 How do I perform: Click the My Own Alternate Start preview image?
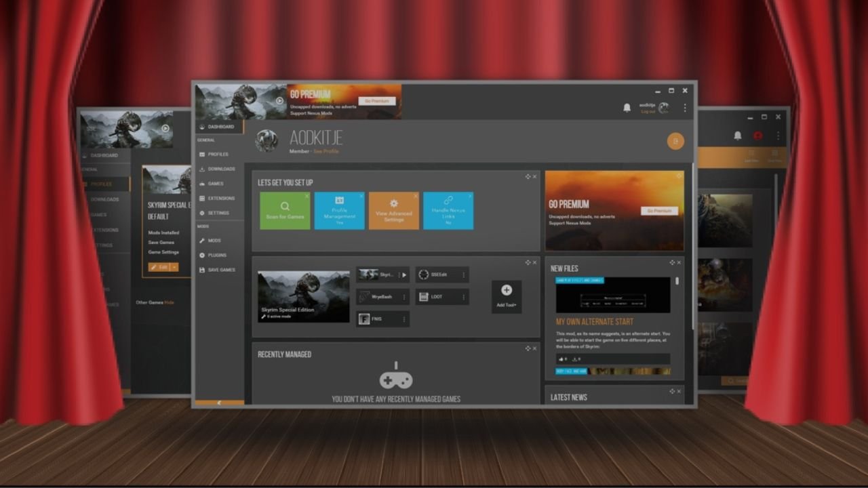click(x=613, y=296)
